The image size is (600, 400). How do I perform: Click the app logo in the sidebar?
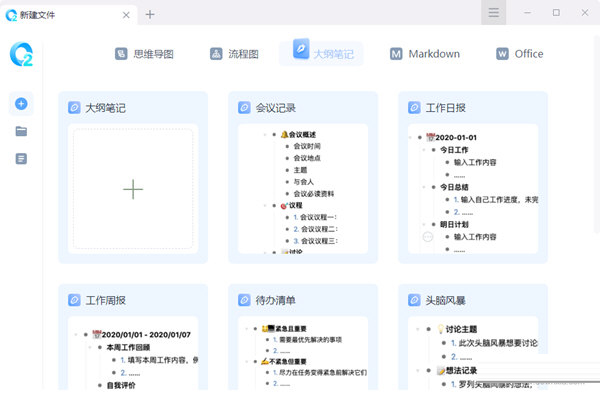(21, 54)
